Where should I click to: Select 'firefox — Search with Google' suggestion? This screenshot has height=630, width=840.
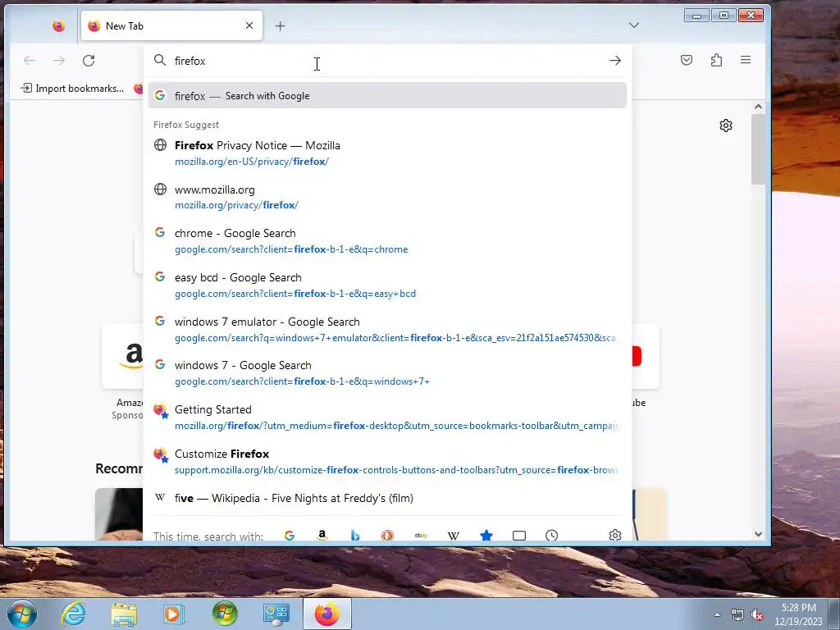(387, 95)
